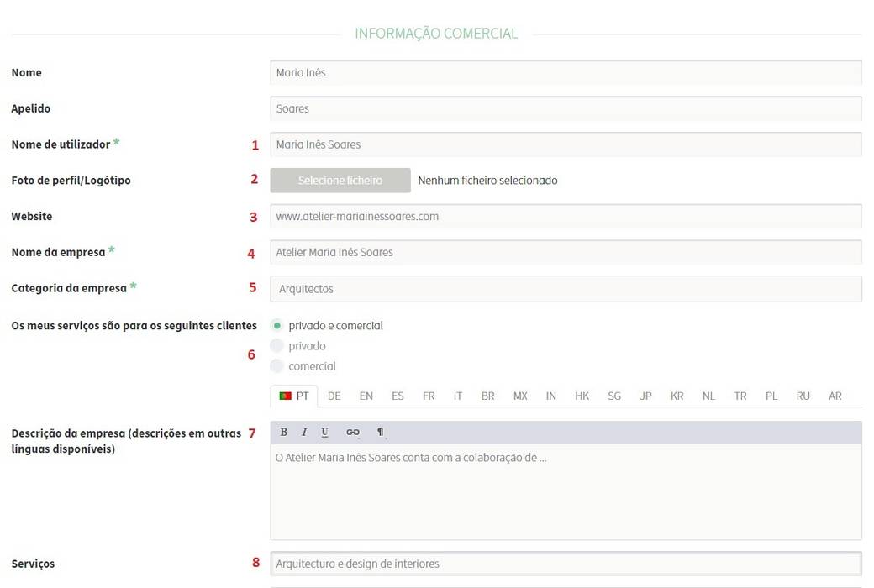Viewport: 874px width, 588px height.
Task: Select the 'privado e comercial' radio option
Action: click(277, 326)
